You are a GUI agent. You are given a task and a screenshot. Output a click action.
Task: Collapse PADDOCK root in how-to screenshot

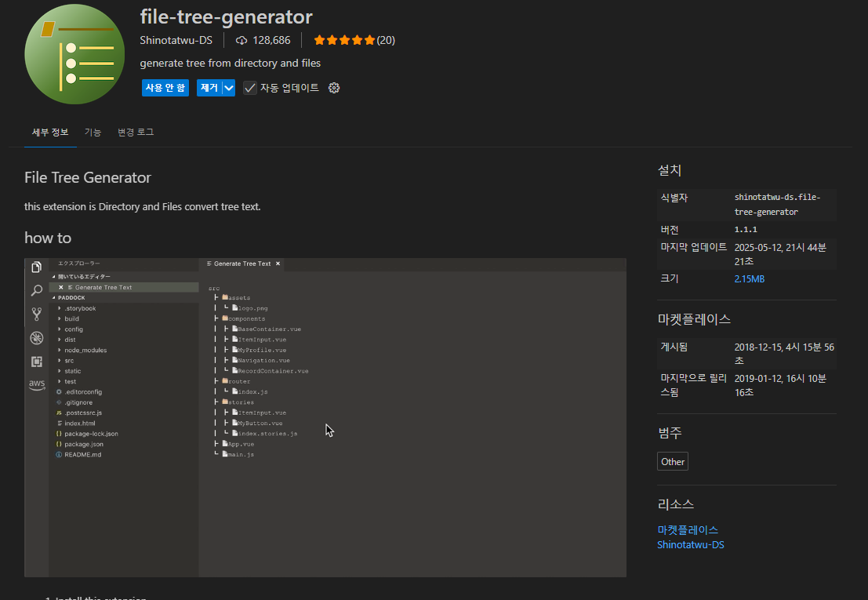53,298
